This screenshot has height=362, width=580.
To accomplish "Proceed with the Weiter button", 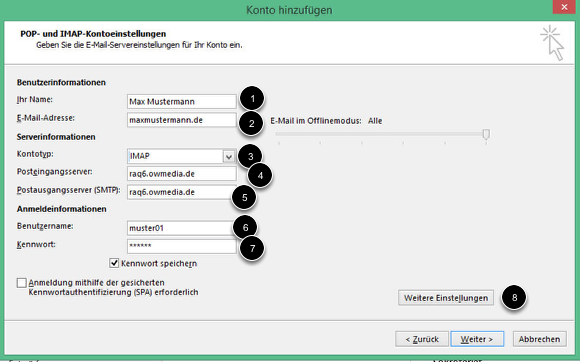I will click(x=477, y=339).
